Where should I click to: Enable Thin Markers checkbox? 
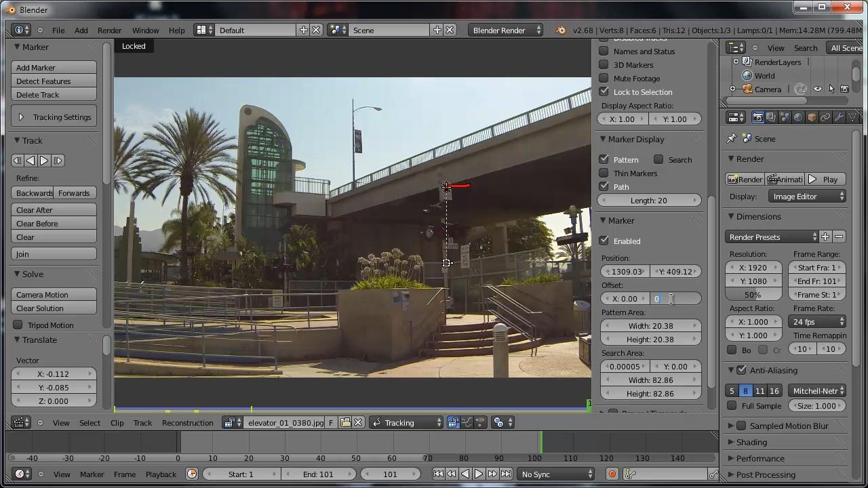point(604,173)
